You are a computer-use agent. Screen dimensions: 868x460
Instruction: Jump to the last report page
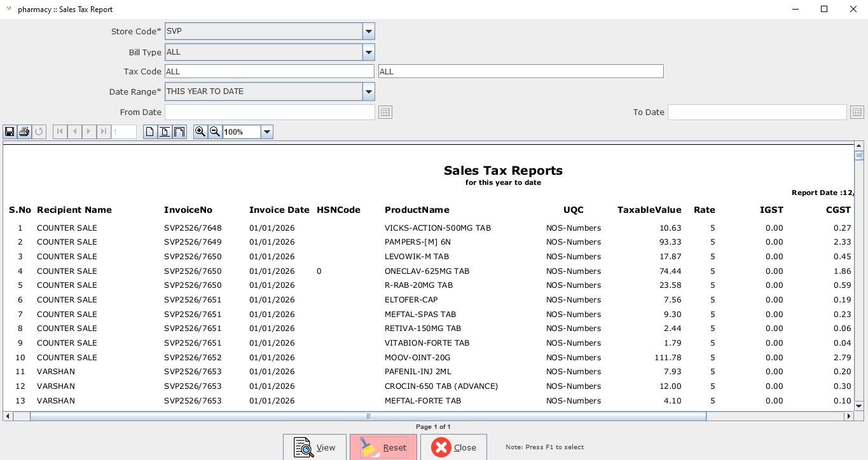[104, 132]
